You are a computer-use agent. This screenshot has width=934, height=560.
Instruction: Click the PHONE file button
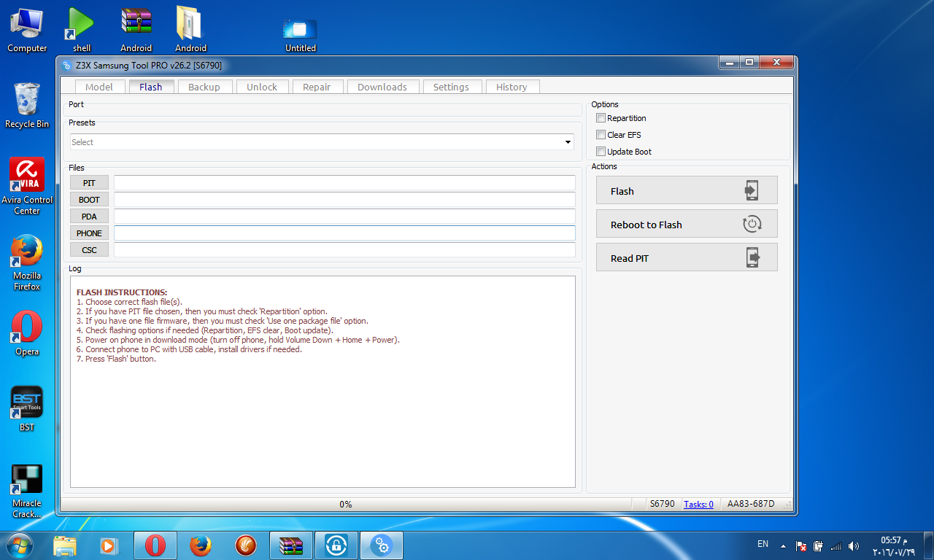(x=89, y=233)
